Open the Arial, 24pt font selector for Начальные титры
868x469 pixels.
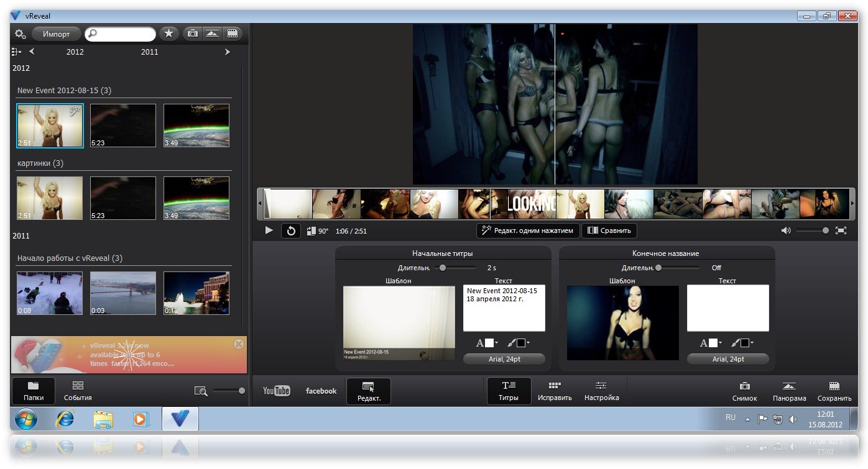(x=504, y=359)
